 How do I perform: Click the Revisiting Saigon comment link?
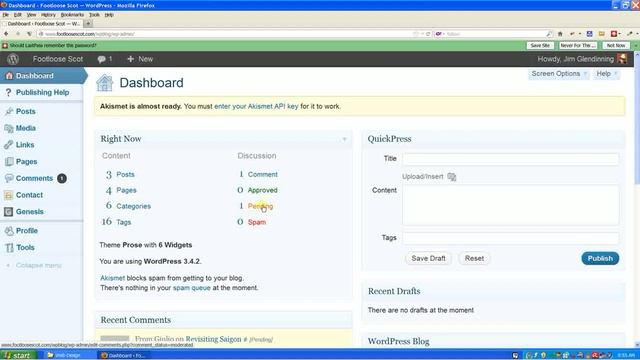pyautogui.click(x=213, y=339)
